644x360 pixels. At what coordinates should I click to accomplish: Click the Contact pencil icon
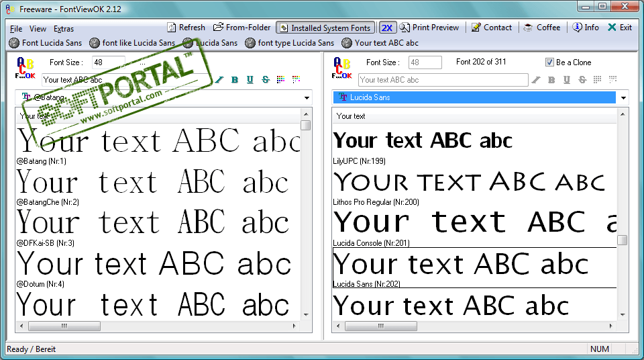[x=476, y=28]
